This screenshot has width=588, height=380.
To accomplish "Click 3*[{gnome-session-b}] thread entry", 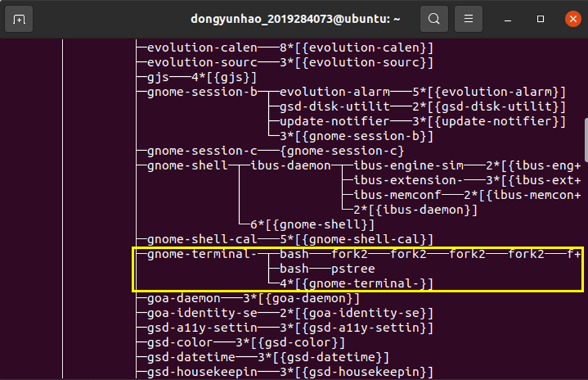I will tap(356, 136).
